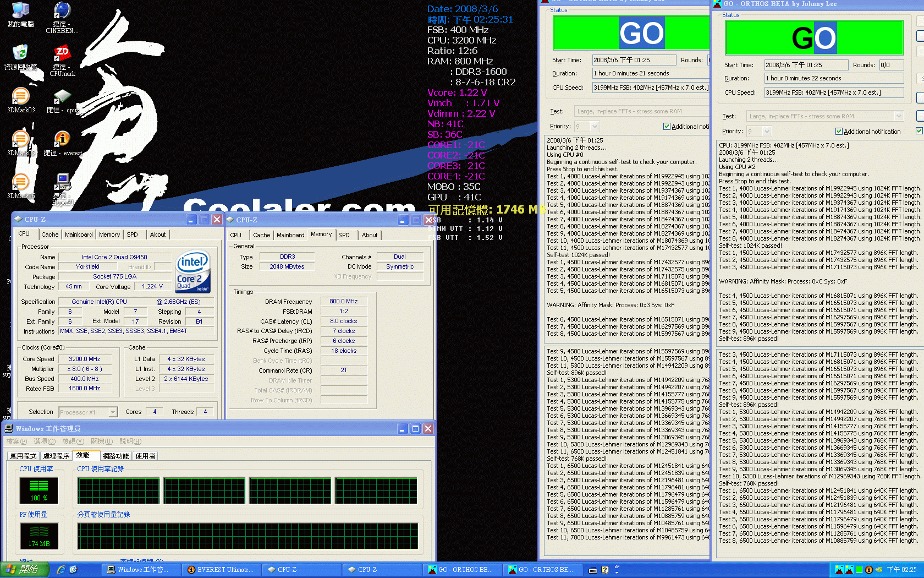Open SPD tab in the CPU-Z Processor window
Viewport: 924px width, 578px height.
coord(133,235)
